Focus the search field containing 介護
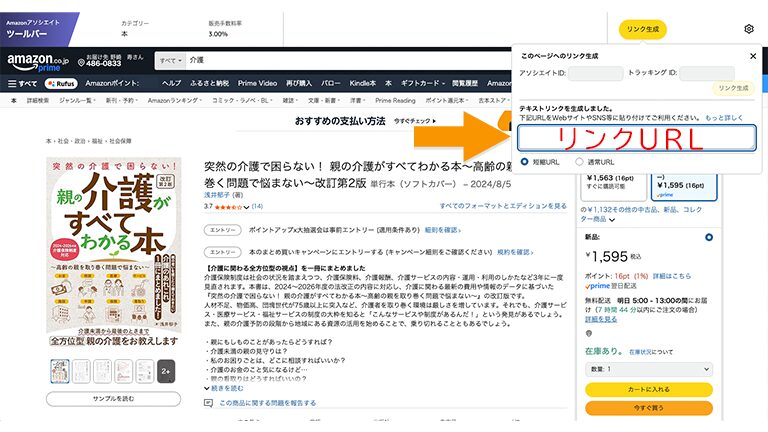 tap(348, 60)
